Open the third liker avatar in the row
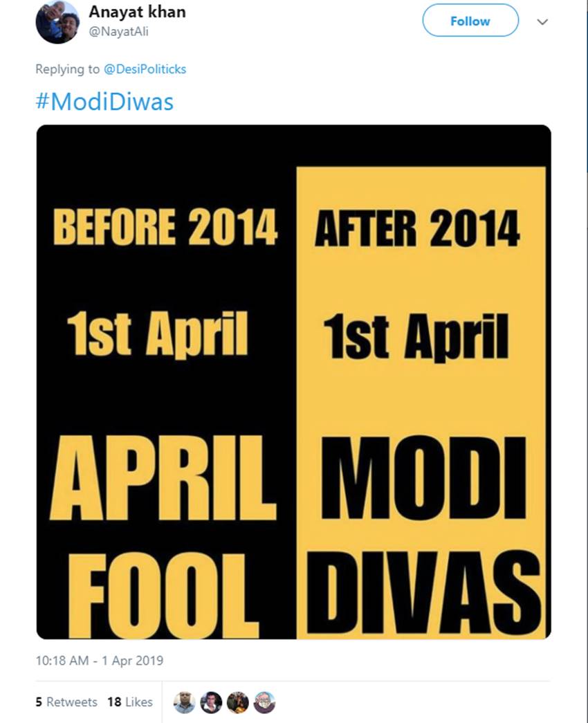The width and height of the screenshot is (588, 723). tap(237, 702)
